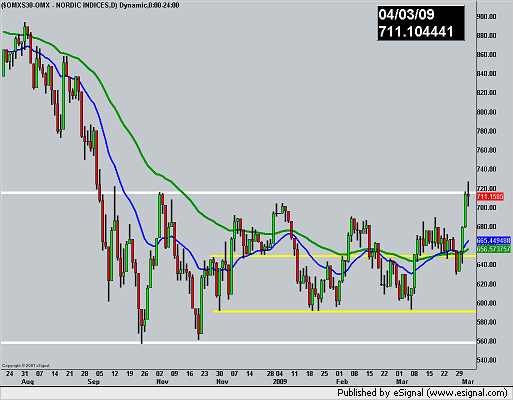Viewport: 513px width, 400px height.
Task: Open the Published by eSignal www.esignal.com credit
Action: tap(422, 393)
